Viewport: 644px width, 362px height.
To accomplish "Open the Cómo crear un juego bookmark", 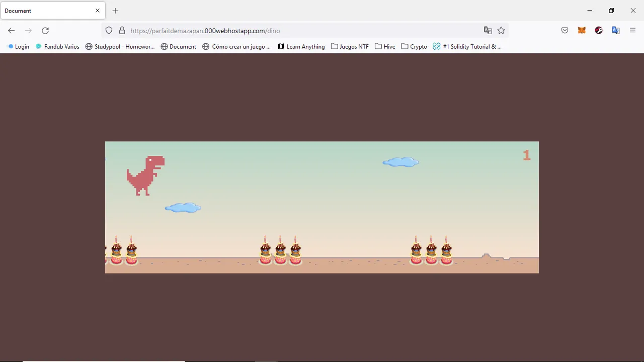I will 236,46.
